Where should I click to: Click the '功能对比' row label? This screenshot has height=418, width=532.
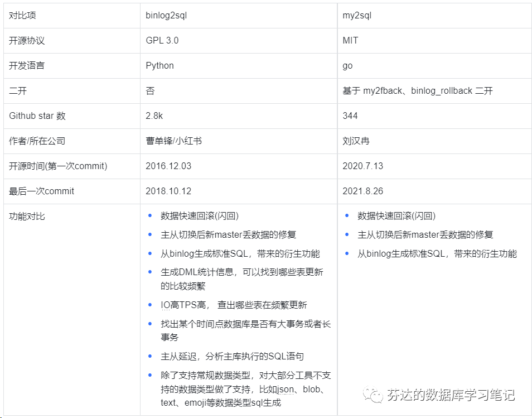(x=27, y=217)
